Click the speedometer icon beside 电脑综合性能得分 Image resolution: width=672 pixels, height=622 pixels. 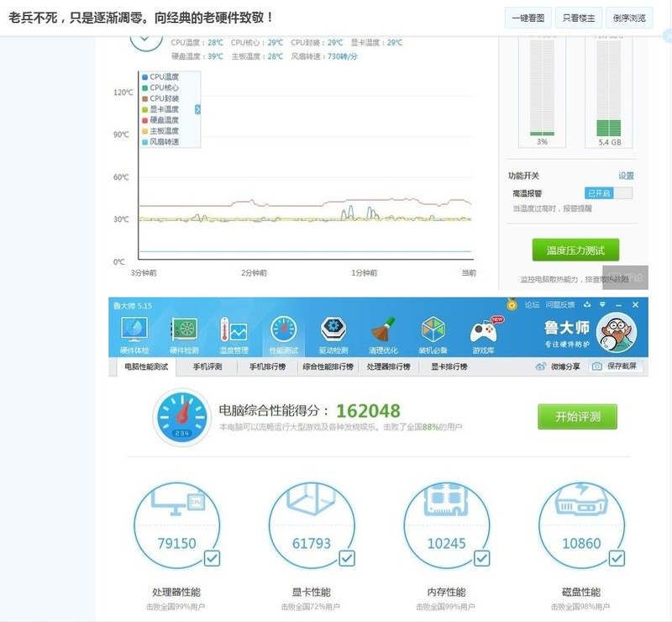coord(182,418)
